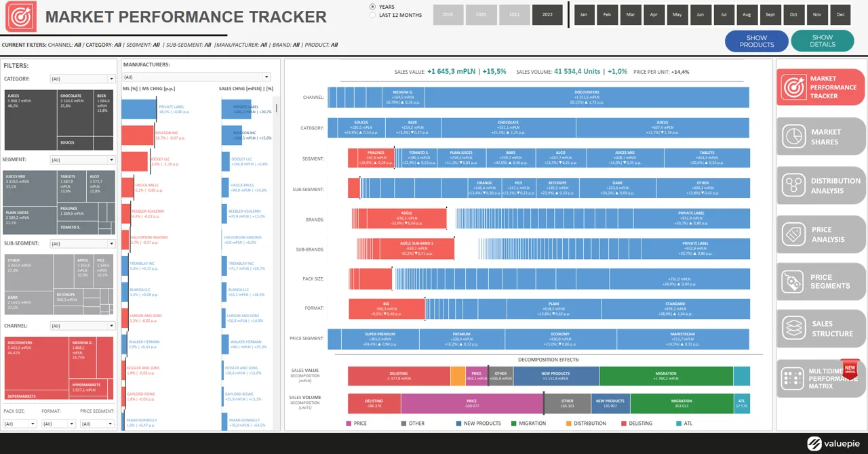This screenshot has width=868, height=454.
Task: Open the SUB-SEGMENT filter dropdown
Action: click(83, 243)
